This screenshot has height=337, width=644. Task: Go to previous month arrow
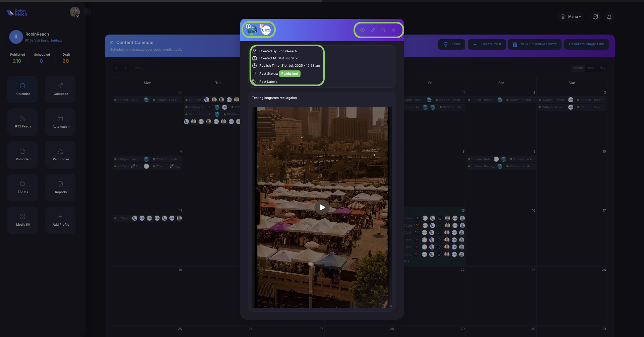tap(116, 68)
